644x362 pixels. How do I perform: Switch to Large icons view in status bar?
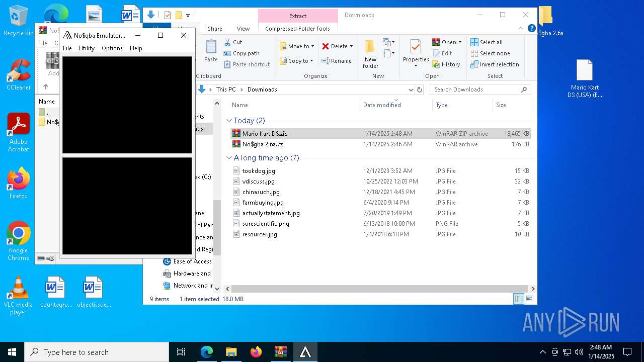coord(529,299)
